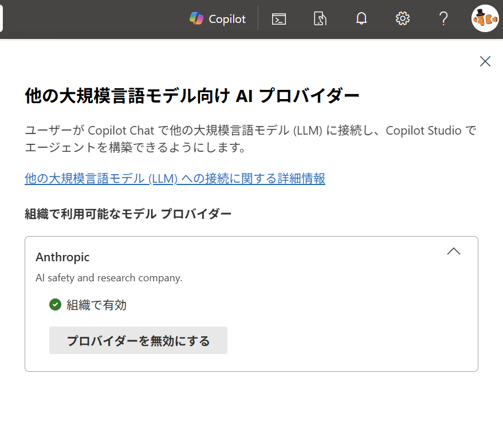Close the AI provider panel
Screen dimensions: 503x448
point(485,62)
